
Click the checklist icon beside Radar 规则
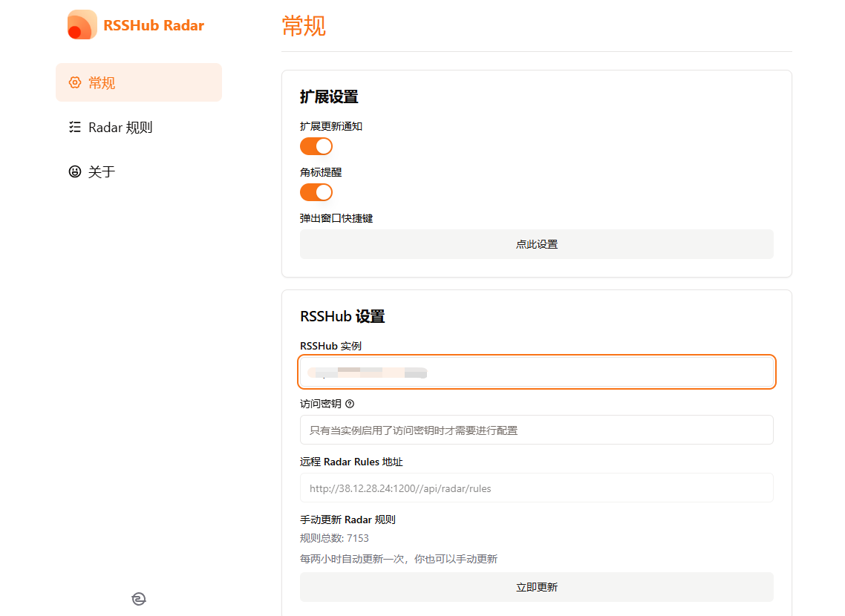pos(74,127)
